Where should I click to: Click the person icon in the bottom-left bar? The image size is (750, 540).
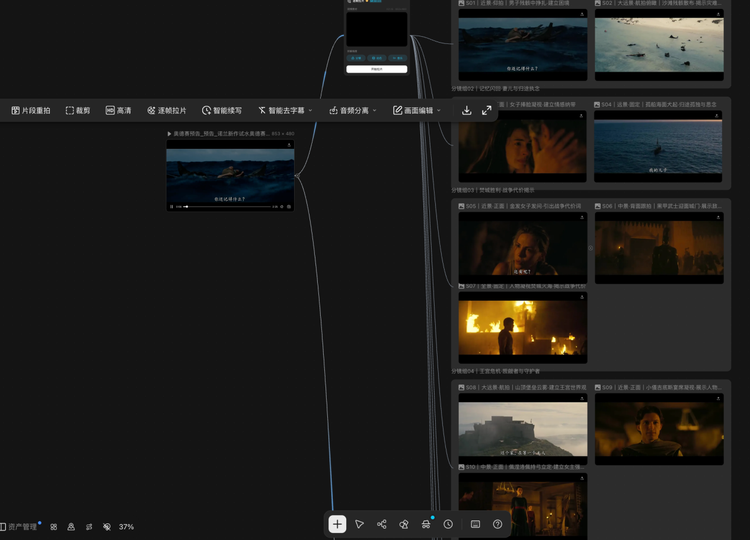pos(71,527)
